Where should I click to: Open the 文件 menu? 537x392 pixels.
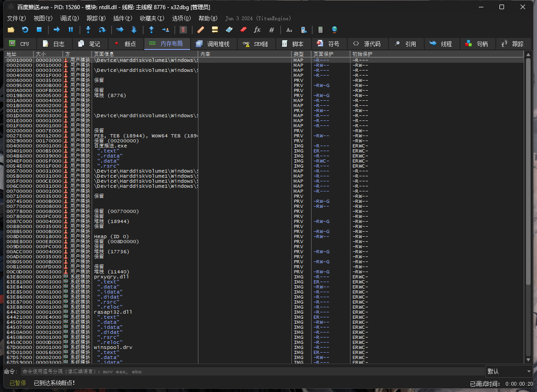(x=16, y=18)
